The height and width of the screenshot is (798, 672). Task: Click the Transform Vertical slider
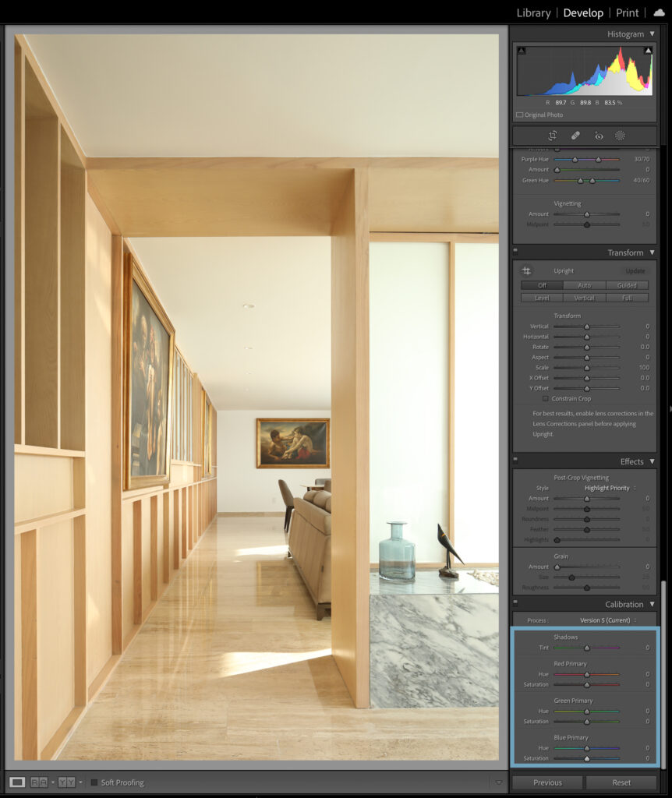click(x=586, y=327)
